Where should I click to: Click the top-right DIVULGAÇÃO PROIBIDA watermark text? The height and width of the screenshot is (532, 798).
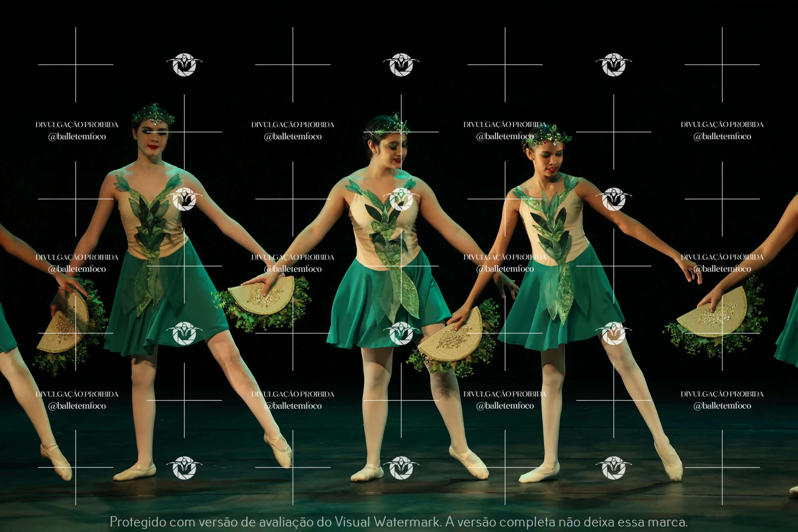click(x=722, y=125)
